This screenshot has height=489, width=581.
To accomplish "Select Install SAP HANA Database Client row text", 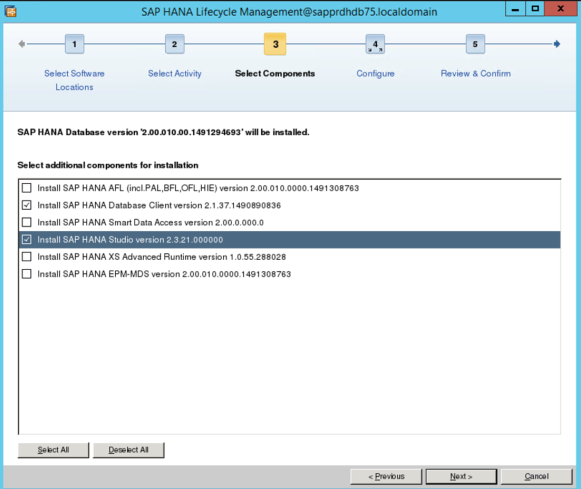I will (159, 205).
